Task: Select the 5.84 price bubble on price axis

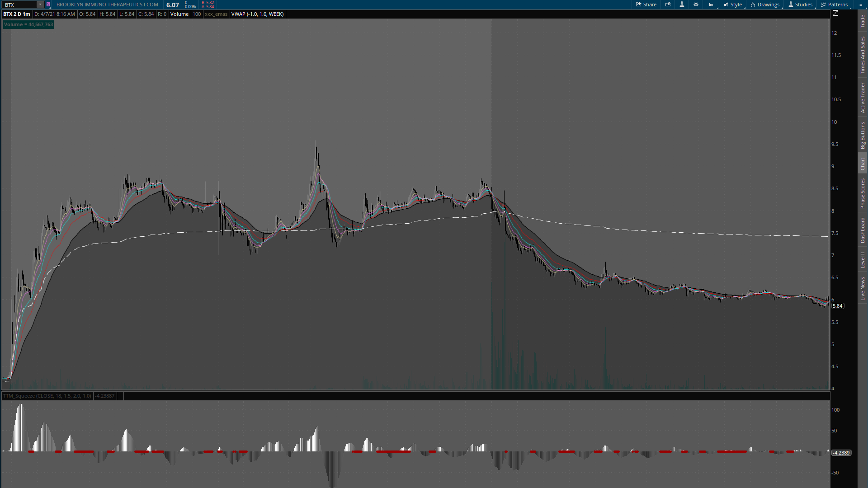Action: click(838, 305)
